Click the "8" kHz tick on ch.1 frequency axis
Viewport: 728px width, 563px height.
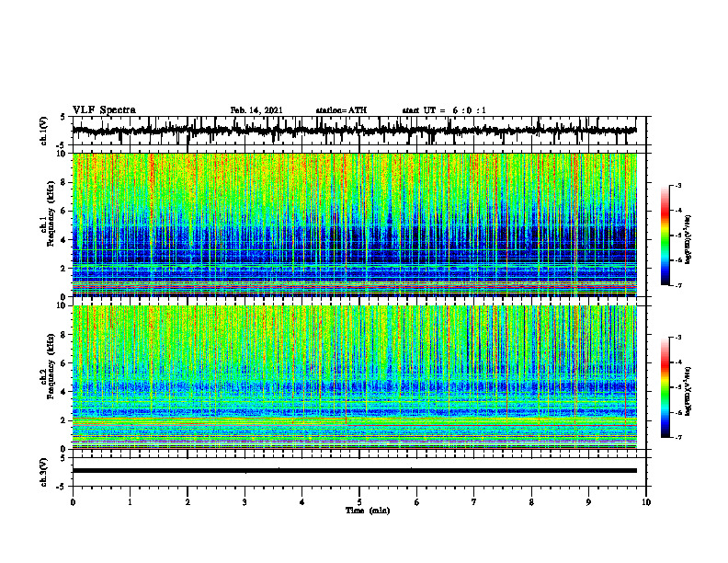point(64,182)
